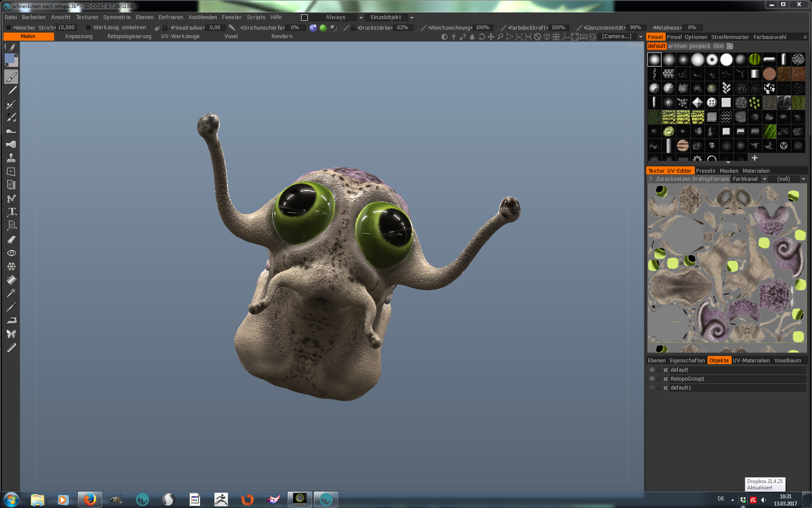
Task: Open Firefox from the taskbar
Action: click(90, 500)
